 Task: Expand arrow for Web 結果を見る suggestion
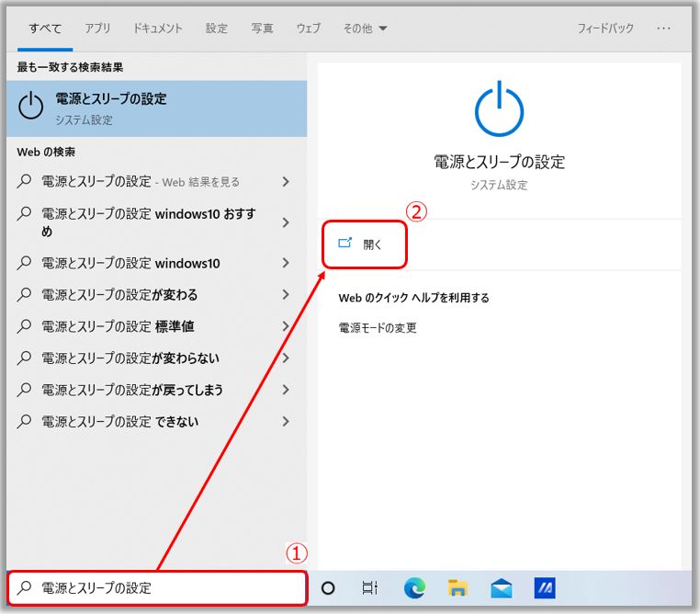click(286, 182)
